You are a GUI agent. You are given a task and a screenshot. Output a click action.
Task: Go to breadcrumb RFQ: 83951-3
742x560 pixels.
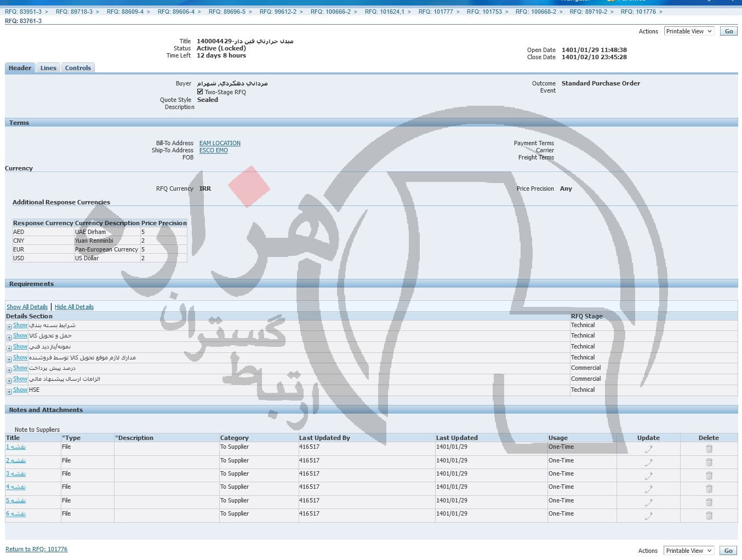point(23,12)
